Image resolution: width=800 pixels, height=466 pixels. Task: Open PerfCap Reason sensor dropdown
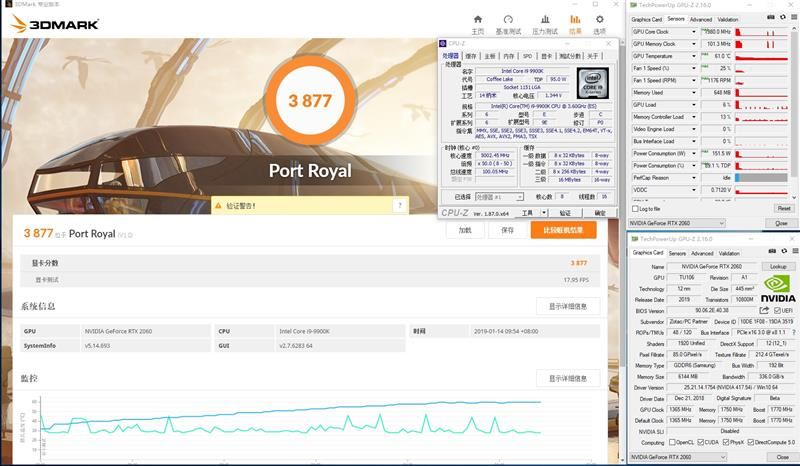click(x=694, y=178)
